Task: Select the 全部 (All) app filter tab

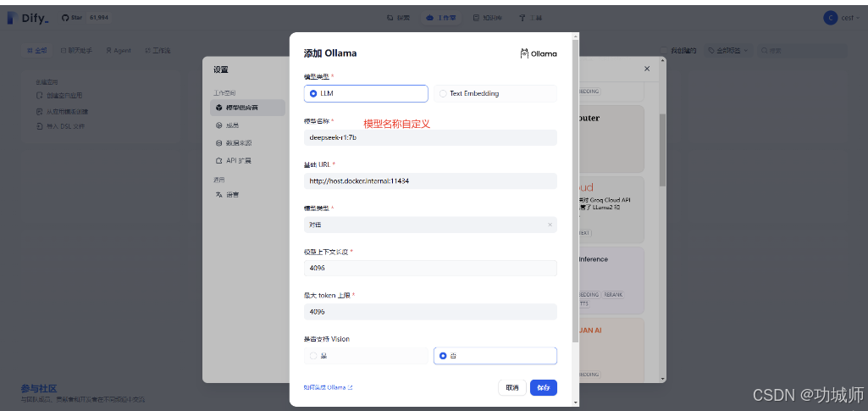Action: point(37,50)
